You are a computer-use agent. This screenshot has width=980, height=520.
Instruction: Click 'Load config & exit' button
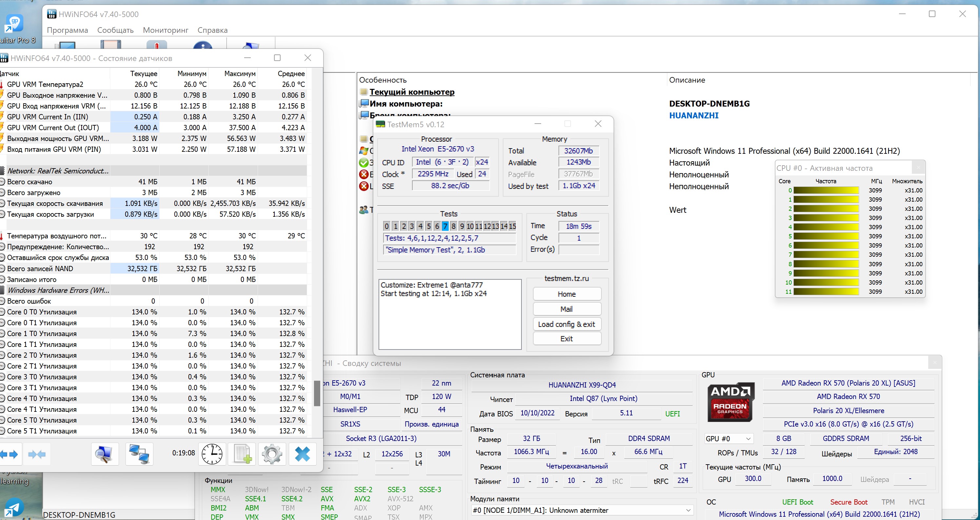(x=566, y=324)
